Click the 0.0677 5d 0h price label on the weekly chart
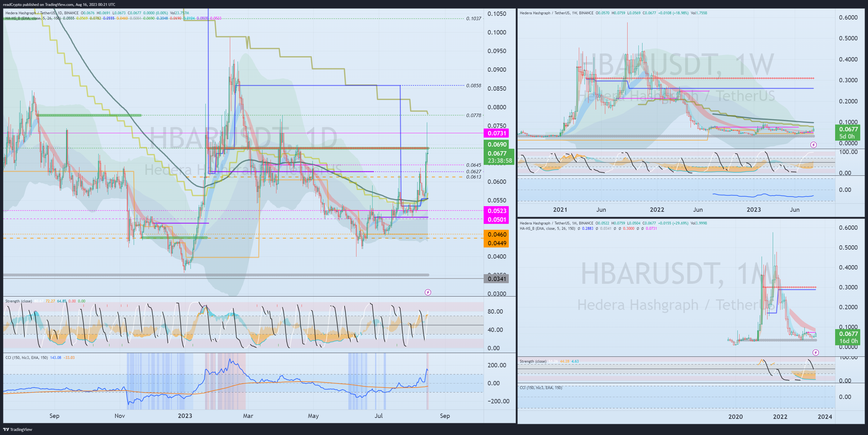868x435 pixels. click(848, 133)
